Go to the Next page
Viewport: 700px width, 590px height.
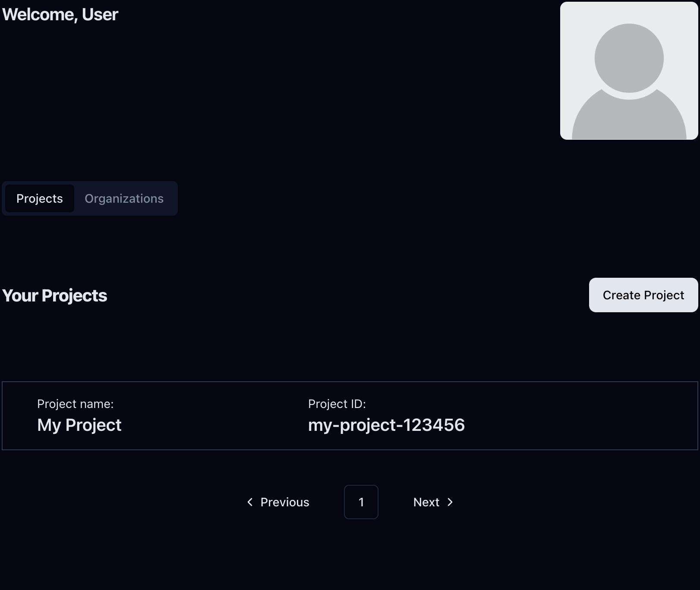pos(433,502)
